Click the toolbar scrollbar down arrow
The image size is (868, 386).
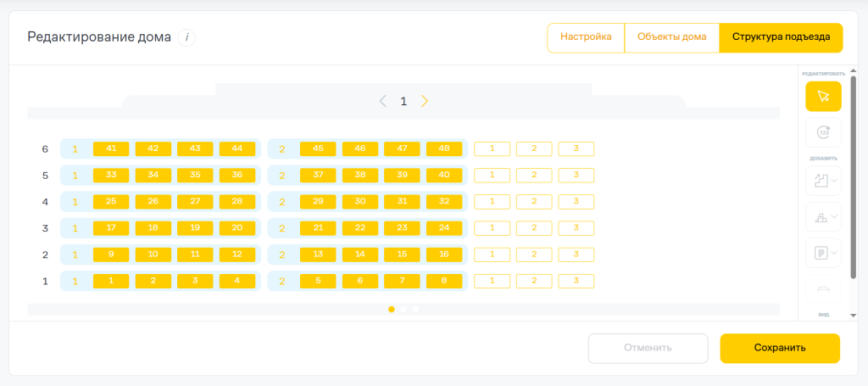click(854, 316)
